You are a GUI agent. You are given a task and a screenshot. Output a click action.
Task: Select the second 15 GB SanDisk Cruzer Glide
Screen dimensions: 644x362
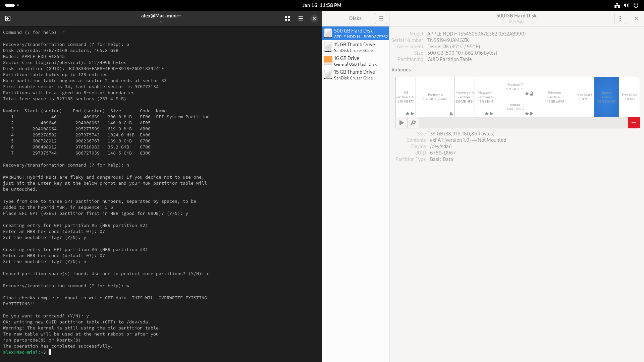pos(354,74)
